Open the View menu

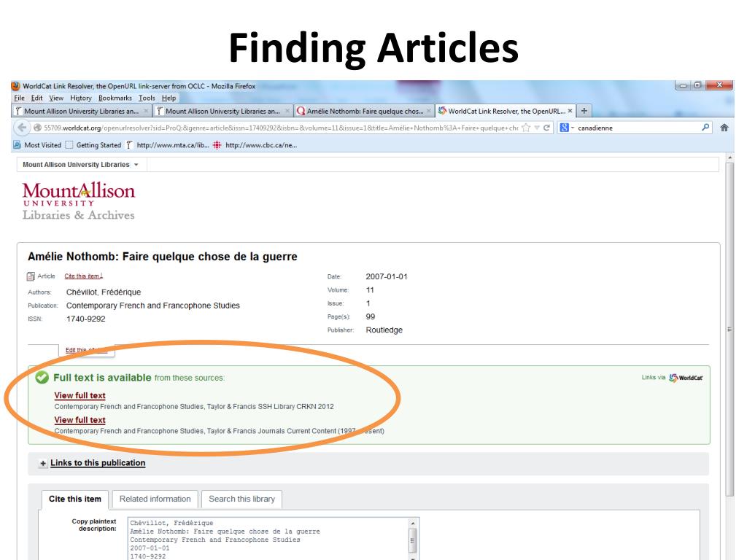pyautogui.click(x=56, y=98)
